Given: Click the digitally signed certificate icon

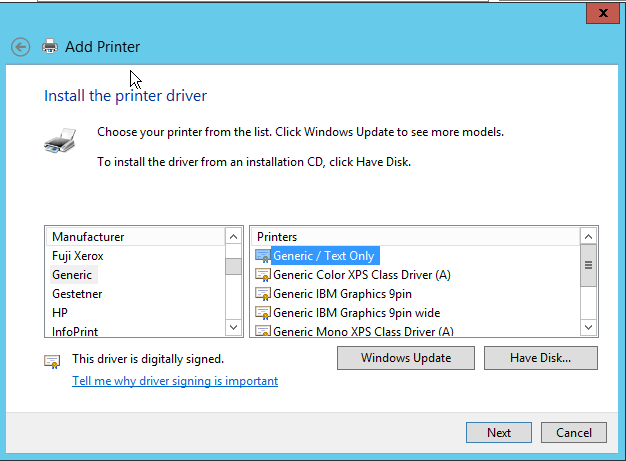Looking at the screenshot, I should coord(52,361).
